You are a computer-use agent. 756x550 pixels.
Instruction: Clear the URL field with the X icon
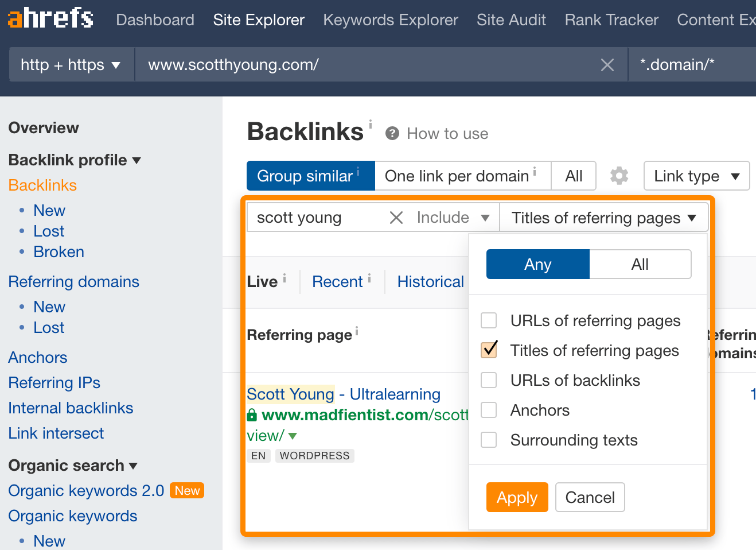(607, 65)
